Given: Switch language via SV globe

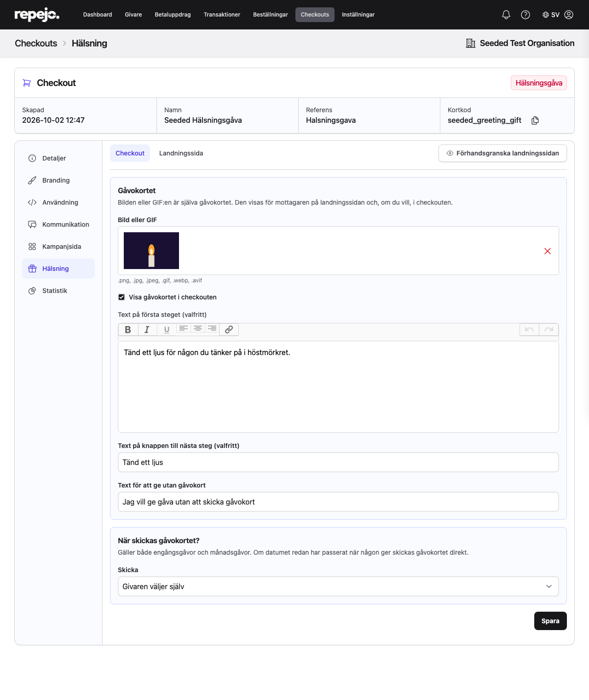Looking at the screenshot, I should (x=551, y=15).
